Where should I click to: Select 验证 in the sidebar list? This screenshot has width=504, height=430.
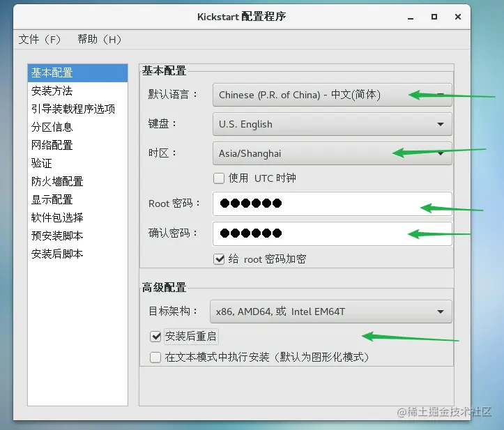point(78,163)
